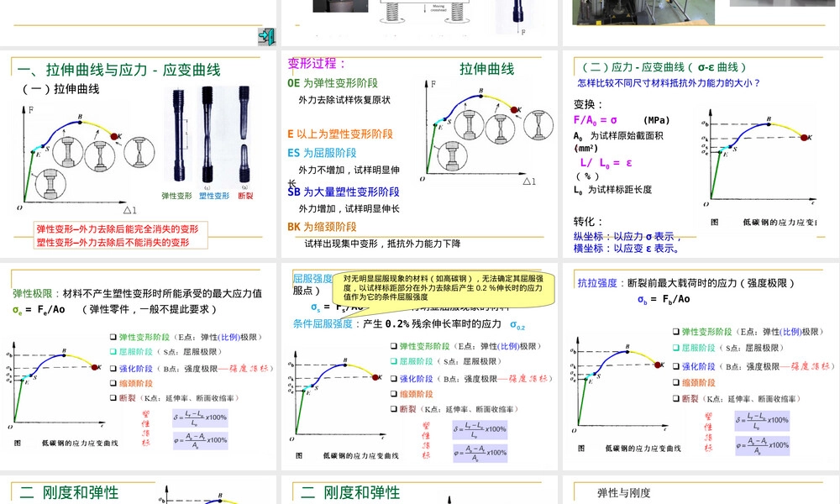Click the line BK 为缩颈阶段
The width and height of the screenshot is (840, 504).
click(322, 227)
